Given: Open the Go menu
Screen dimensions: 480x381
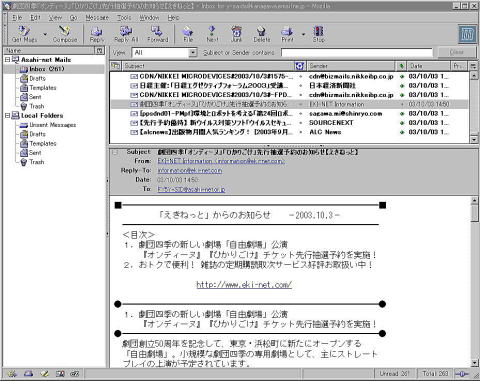Looking at the screenshot, I should [73, 18].
